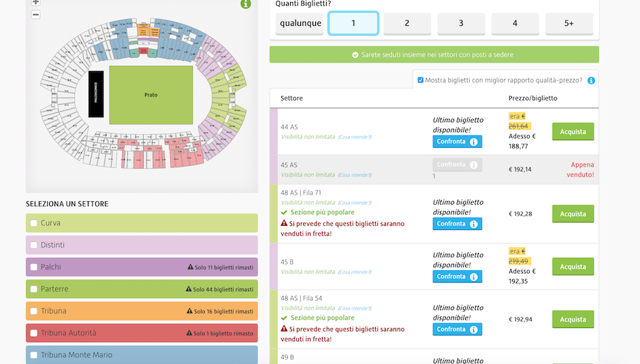Click warning icon on Palchi row
Image resolution: width=640 pixels, height=364 pixels.
[x=190, y=267]
